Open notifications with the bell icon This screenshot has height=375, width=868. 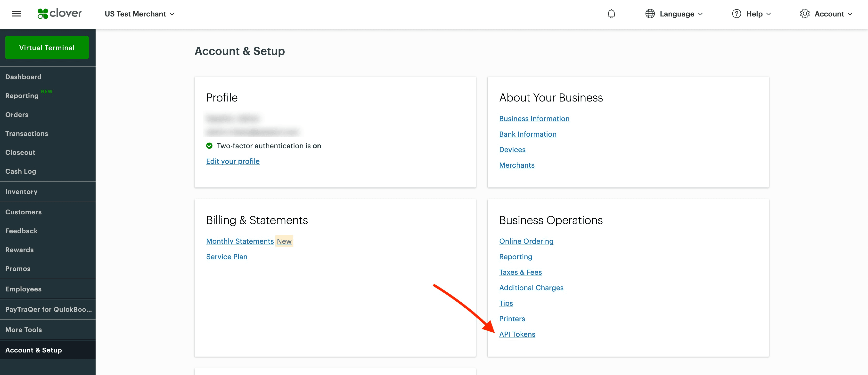pyautogui.click(x=611, y=14)
